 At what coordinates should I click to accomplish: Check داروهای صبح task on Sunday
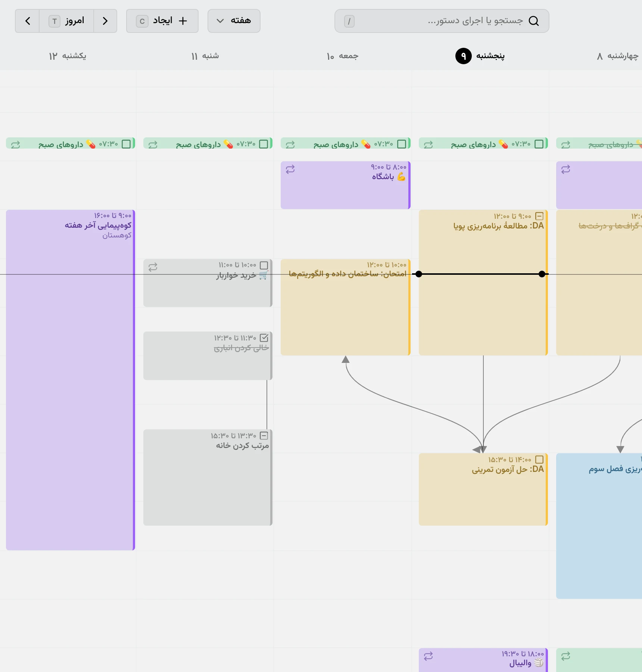tap(127, 144)
